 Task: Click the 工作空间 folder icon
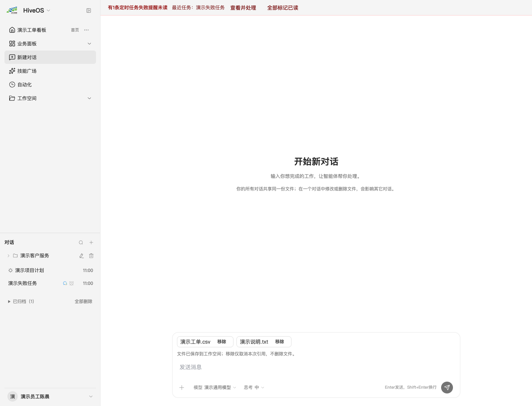click(x=12, y=98)
